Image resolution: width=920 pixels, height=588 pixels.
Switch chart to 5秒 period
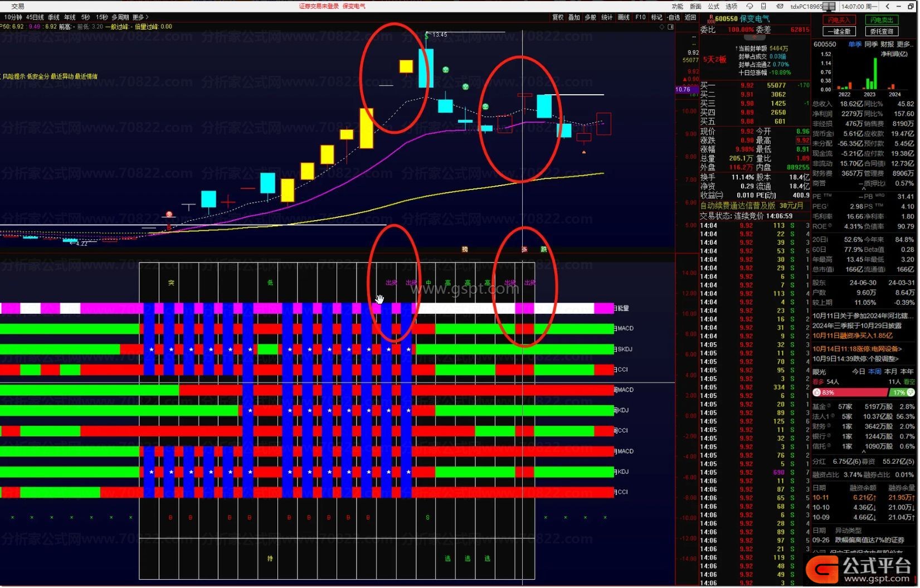tap(85, 17)
